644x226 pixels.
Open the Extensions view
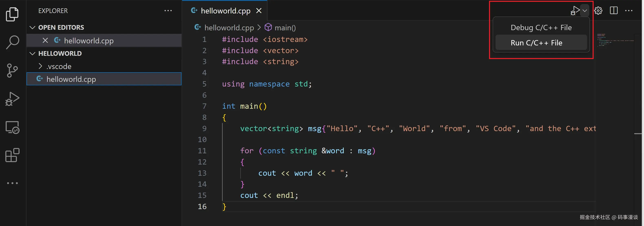(x=12, y=155)
